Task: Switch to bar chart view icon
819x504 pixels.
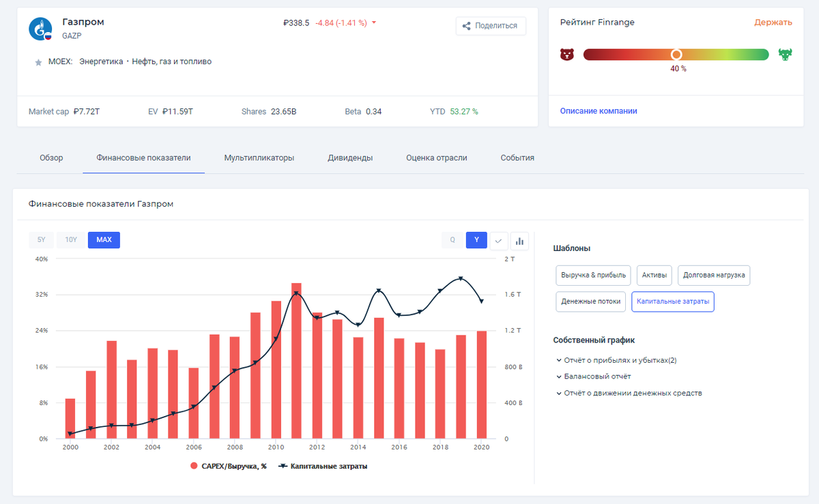Action: pyautogui.click(x=520, y=240)
